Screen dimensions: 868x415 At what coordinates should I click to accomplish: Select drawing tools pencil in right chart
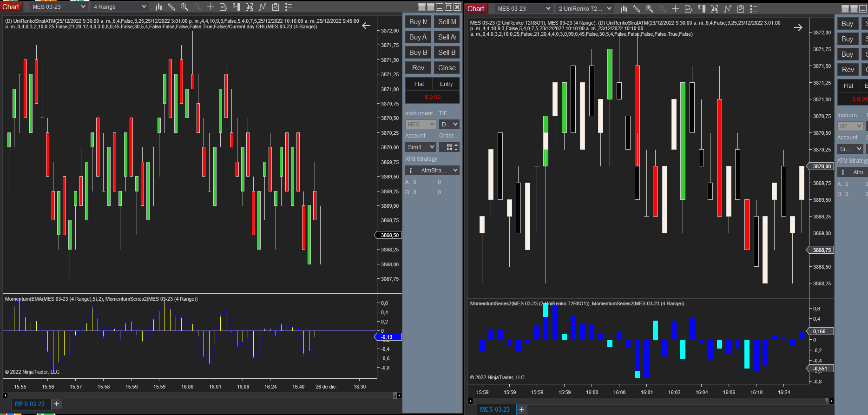(637, 9)
